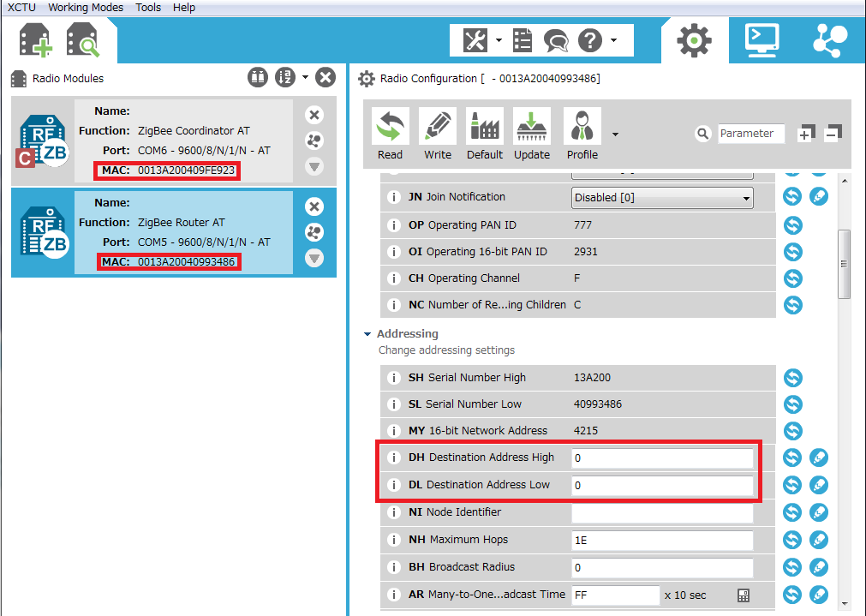The width and height of the screenshot is (866, 616).
Task: Open the Help icon dropdown arrow
Action: [613, 40]
